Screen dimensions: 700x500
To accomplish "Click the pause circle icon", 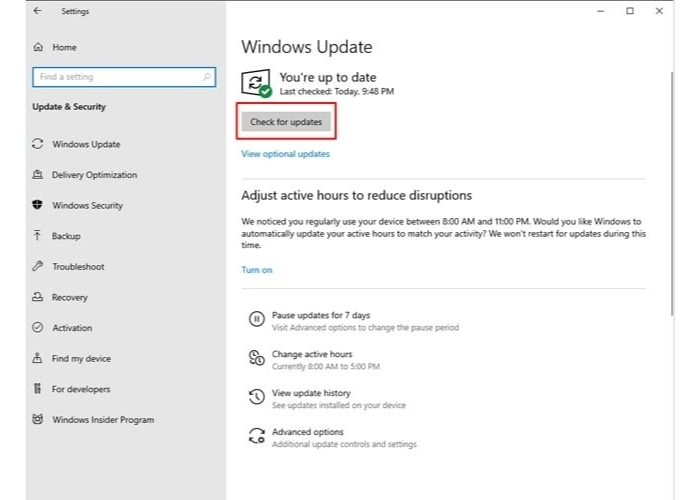I will click(x=257, y=319).
